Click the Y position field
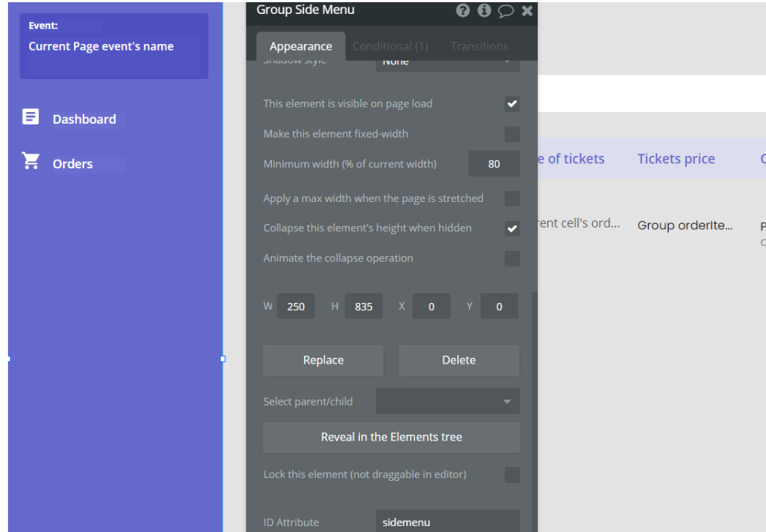766x532 pixels. 499,307
